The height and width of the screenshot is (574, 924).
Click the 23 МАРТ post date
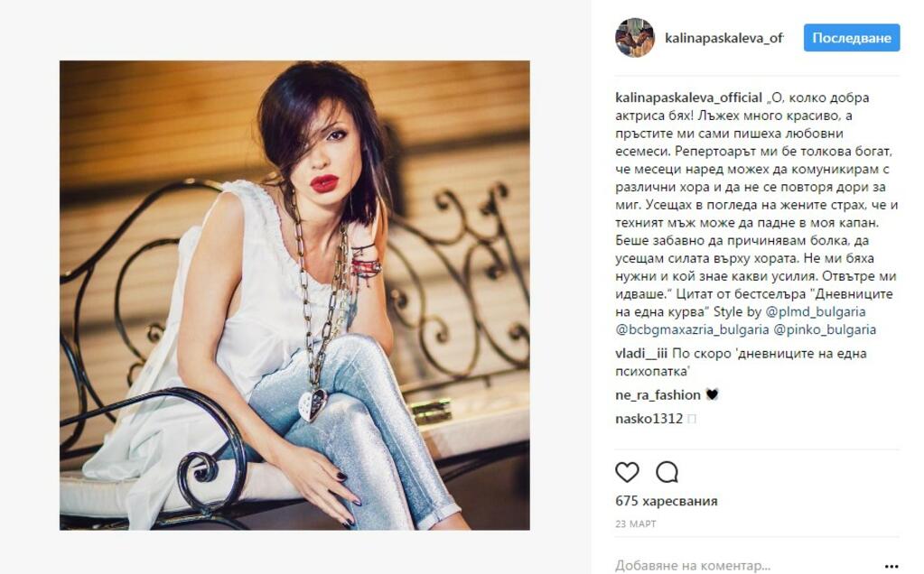coord(635,523)
